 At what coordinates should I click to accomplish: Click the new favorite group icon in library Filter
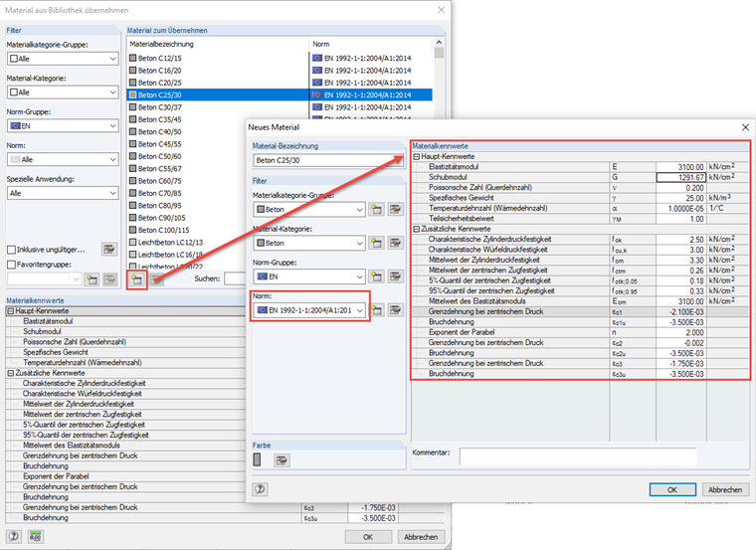pyautogui.click(x=92, y=279)
